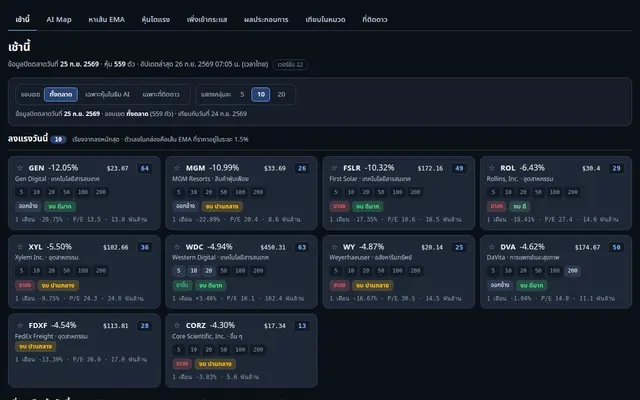640x400 pixels.
Task: Click the $450.31 price on WDC card
Action: point(273,247)
